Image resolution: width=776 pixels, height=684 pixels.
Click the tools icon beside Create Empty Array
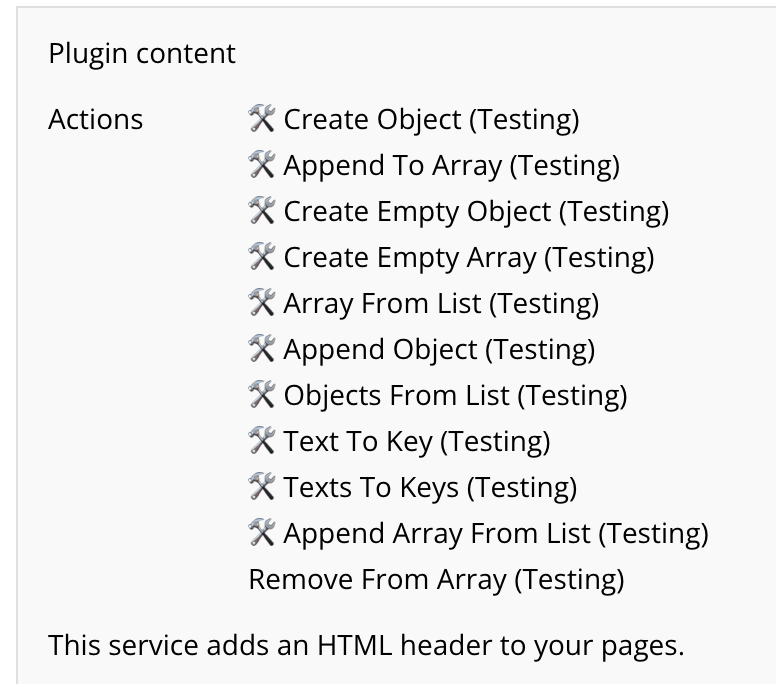click(261, 257)
